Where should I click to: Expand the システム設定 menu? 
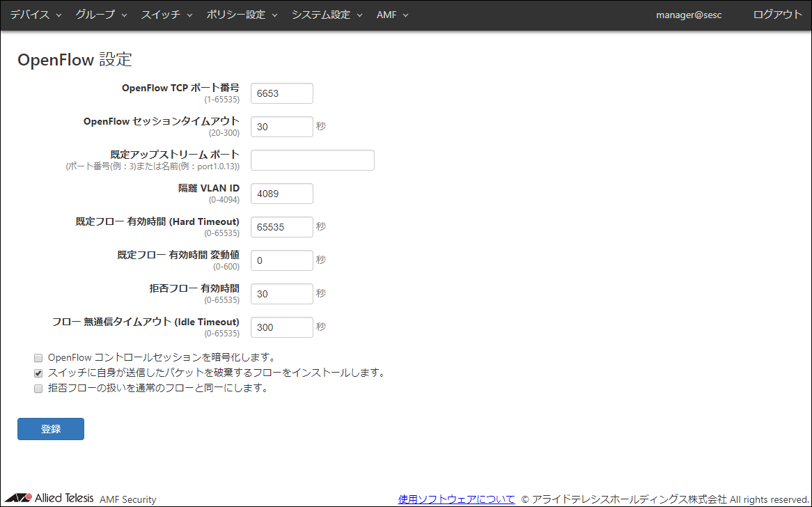(322, 14)
